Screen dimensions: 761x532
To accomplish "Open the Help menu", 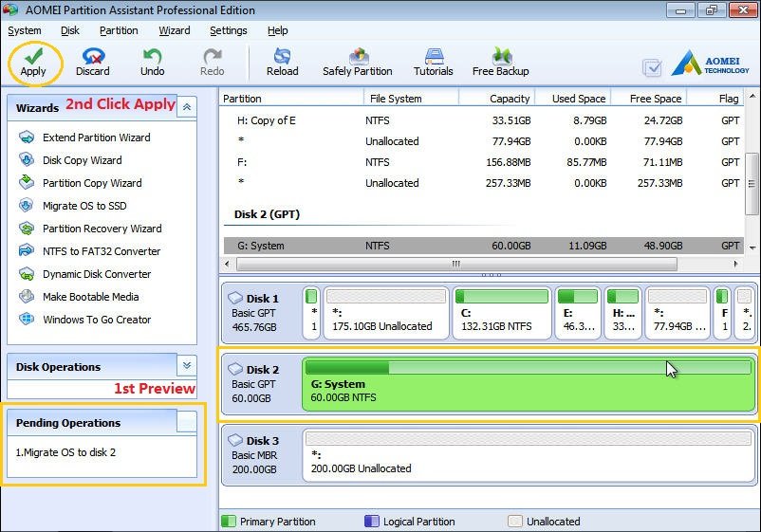I will pyautogui.click(x=278, y=30).
